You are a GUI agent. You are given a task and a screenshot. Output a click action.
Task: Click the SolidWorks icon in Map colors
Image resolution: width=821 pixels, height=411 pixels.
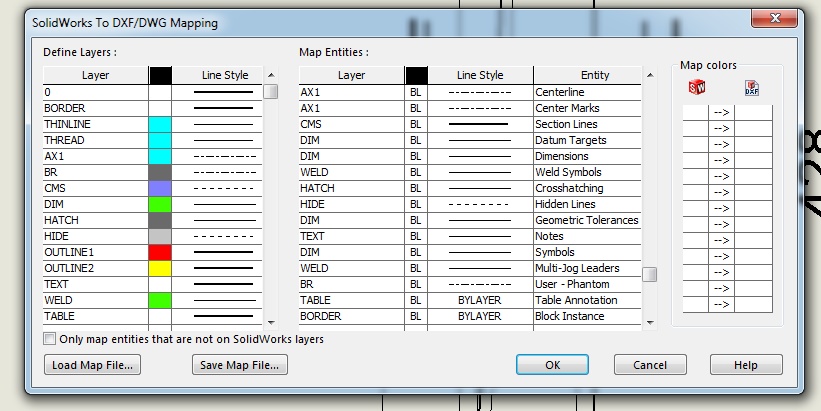[x=697, y=87]
